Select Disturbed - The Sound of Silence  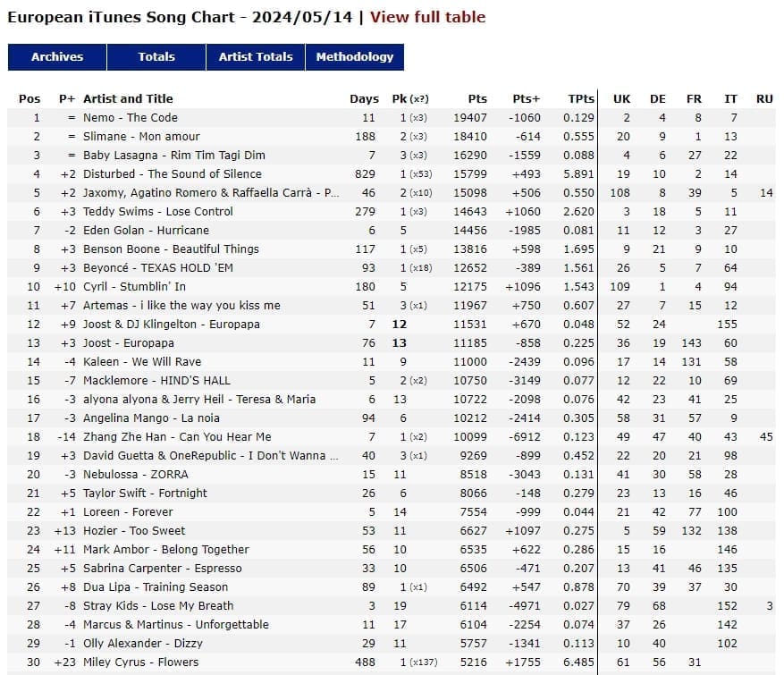pyautogui.click(x=173, y=174)
